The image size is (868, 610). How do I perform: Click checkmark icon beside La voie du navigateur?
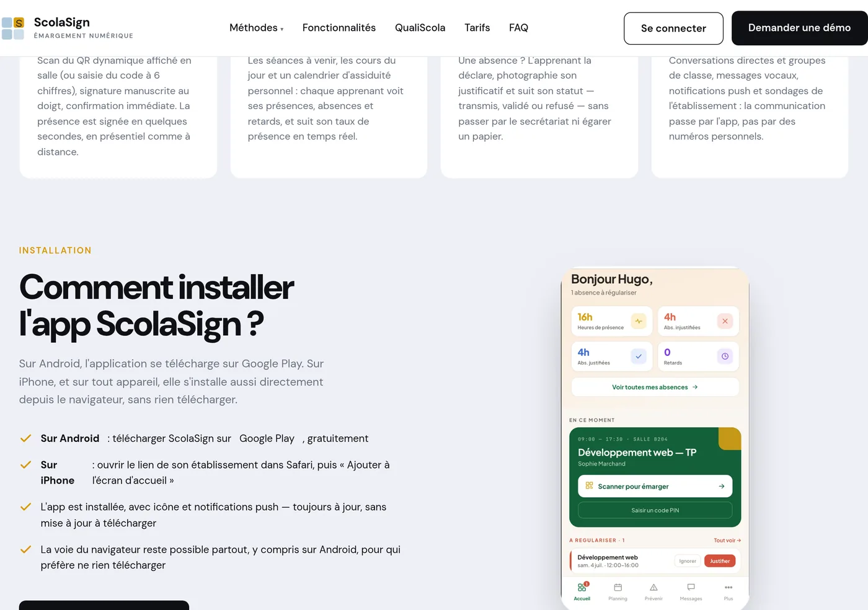point(25,549)
